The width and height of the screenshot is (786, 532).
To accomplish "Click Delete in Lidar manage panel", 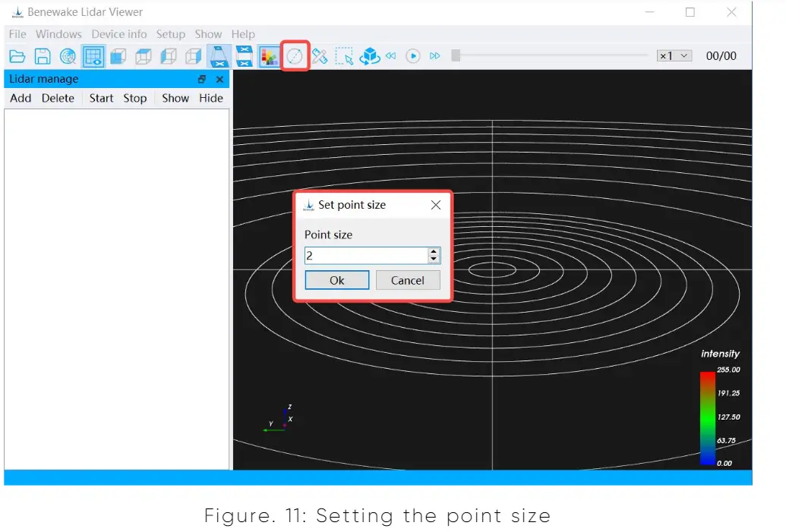I will point(58,98).
